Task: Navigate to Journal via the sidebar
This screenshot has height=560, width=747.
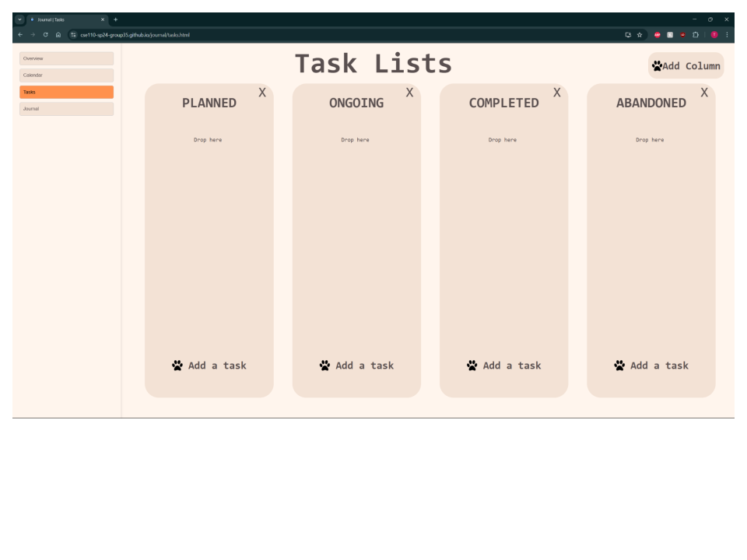Action: tap(66, 108)
